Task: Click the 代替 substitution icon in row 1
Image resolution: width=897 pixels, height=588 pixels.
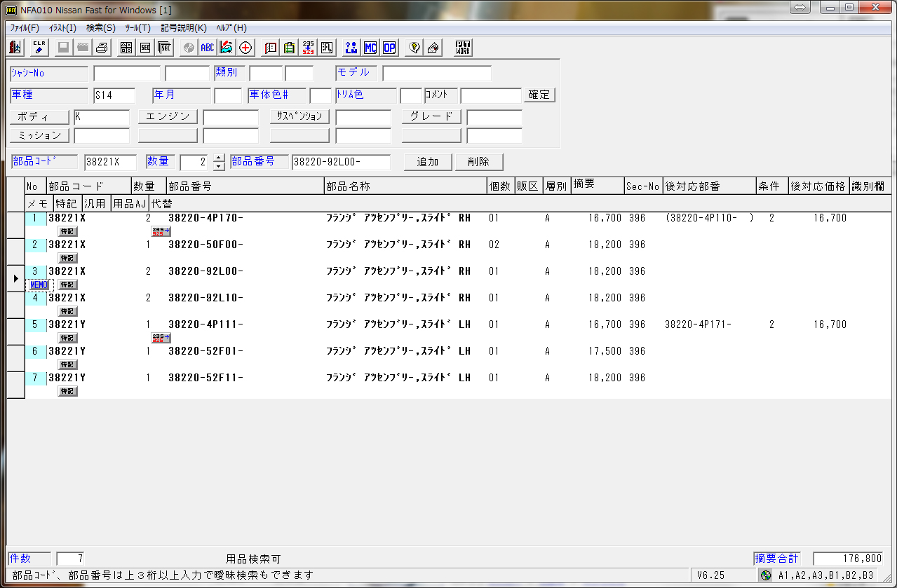Action: tap(161, 231)
